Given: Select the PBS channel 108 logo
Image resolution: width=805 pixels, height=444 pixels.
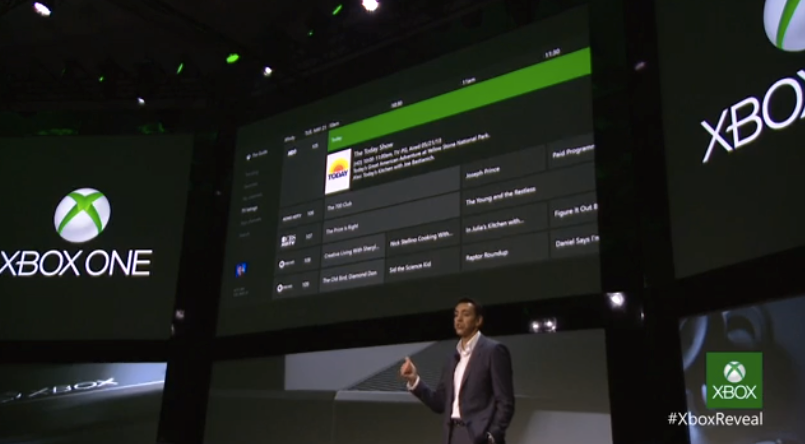Looking at the screenshot, I should coord(286,263).
